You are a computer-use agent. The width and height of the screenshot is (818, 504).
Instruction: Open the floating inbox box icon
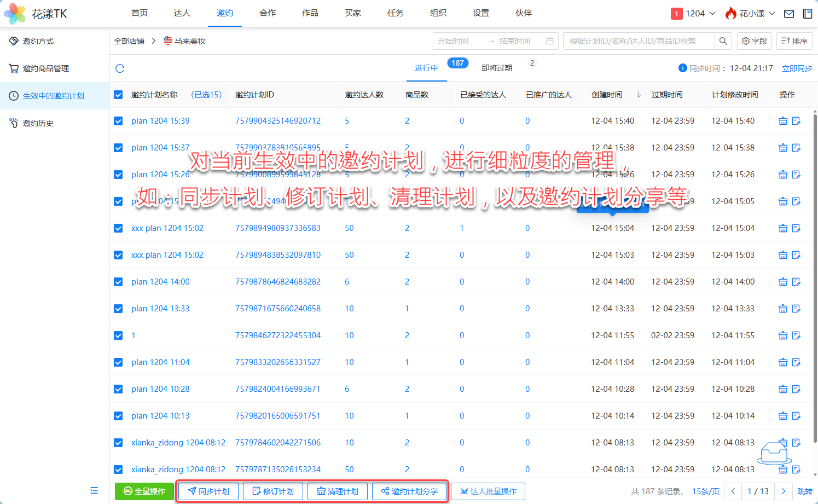pos(774,453)
